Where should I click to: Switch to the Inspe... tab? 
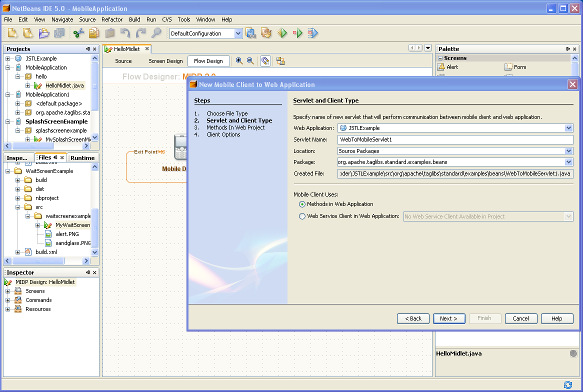17,157
